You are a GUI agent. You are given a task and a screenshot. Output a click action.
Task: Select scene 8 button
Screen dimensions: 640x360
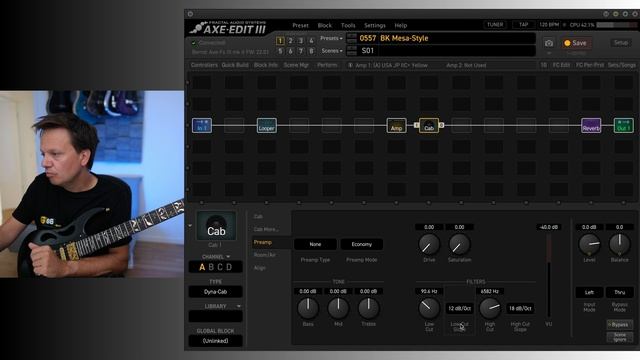(x=311, y=51)
